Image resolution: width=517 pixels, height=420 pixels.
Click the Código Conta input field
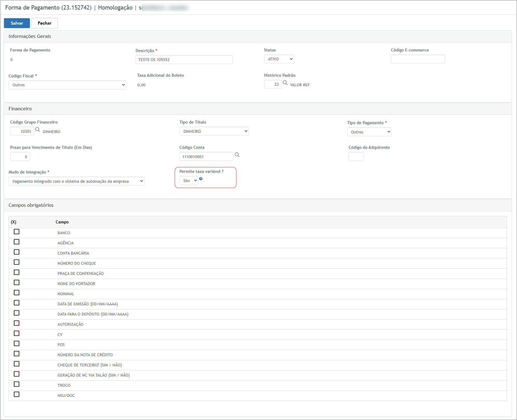pyautogui.click(x=207, y=157)
